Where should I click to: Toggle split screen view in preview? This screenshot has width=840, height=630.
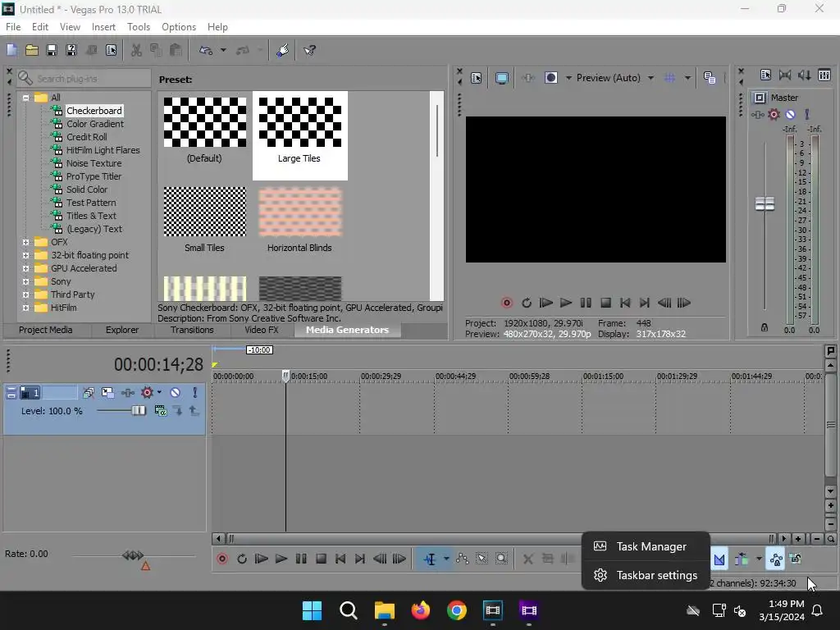pyautogui.click(x=550, y=78)
